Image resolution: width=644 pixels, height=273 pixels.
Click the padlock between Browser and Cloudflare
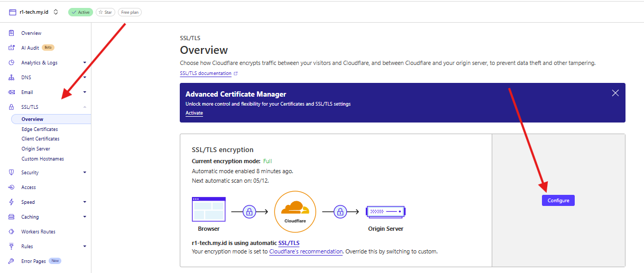tap(250, 212)
